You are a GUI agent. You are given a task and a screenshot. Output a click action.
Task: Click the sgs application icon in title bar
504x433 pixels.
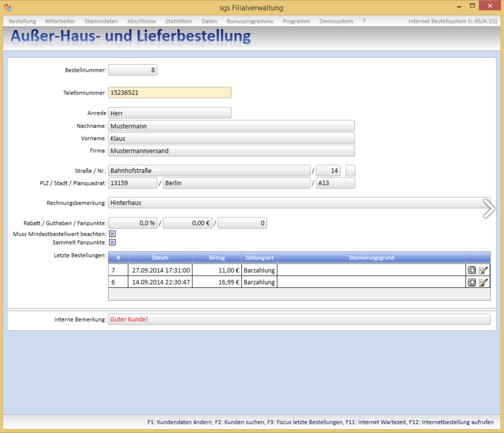[8, 8]
